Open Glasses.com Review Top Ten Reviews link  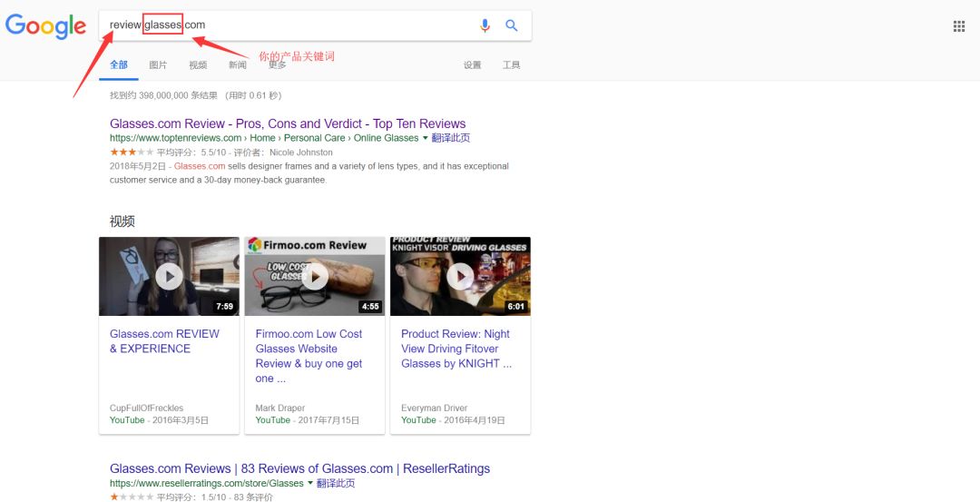[287, 123]
